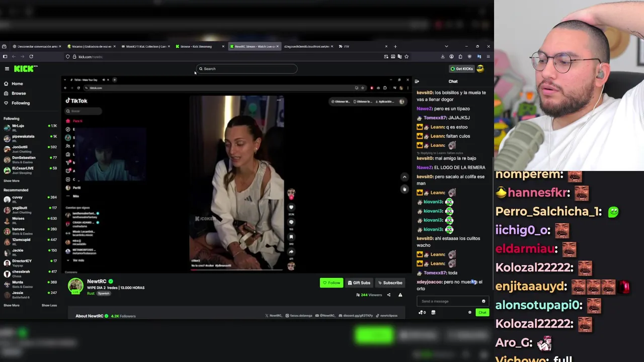Viewport: 644px width, 362px height.
Task: Close the Vocaroo browser tab
Action: tap(114, 46)
